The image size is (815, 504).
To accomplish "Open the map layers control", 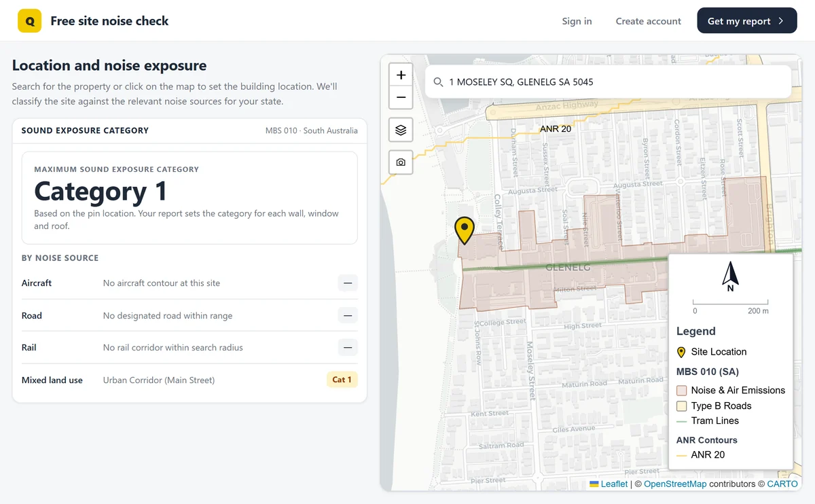I will point(401,130).
